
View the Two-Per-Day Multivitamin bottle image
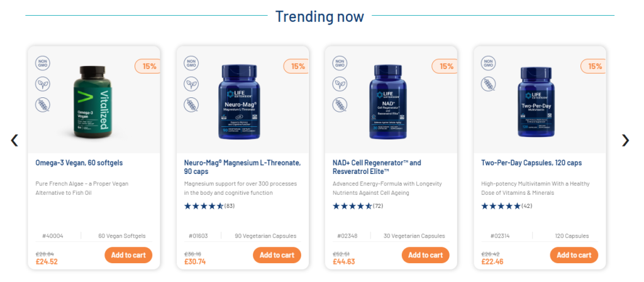tap(536, 102)
